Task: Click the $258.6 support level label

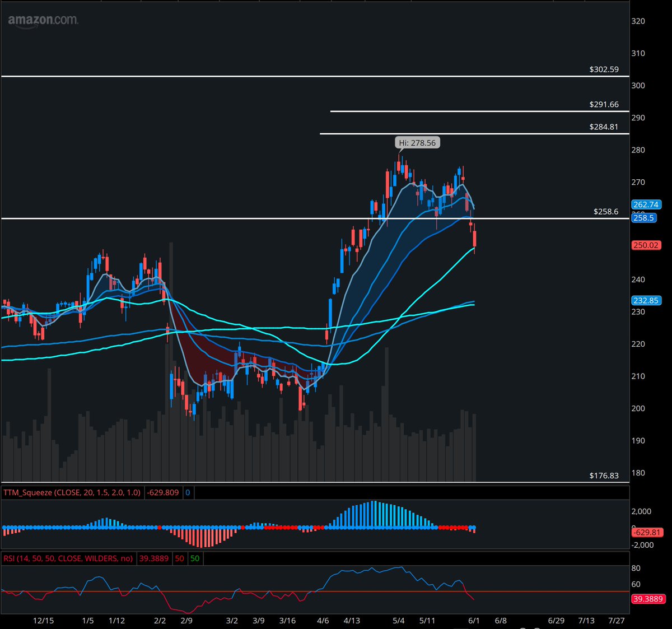Action: (606, 211)
